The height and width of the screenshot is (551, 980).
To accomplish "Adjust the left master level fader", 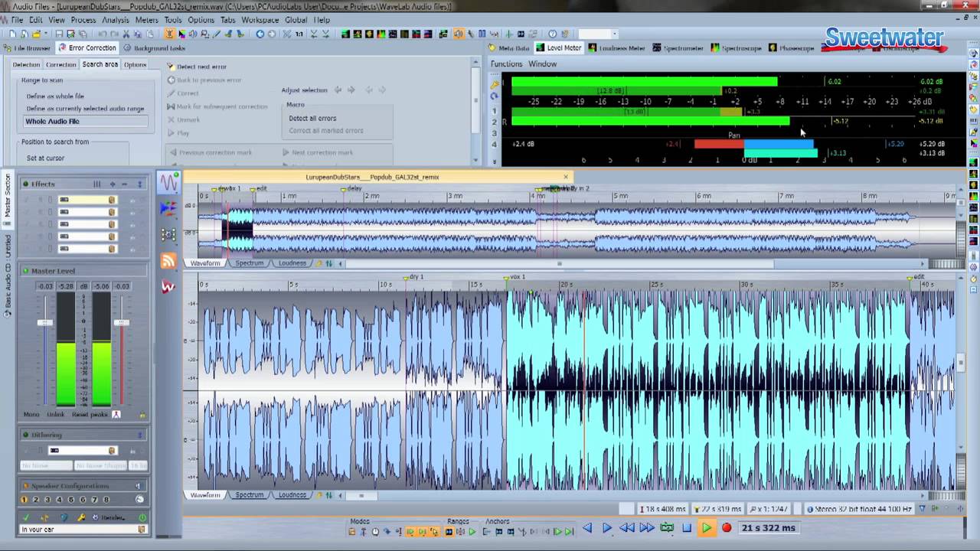I will 45,323.
